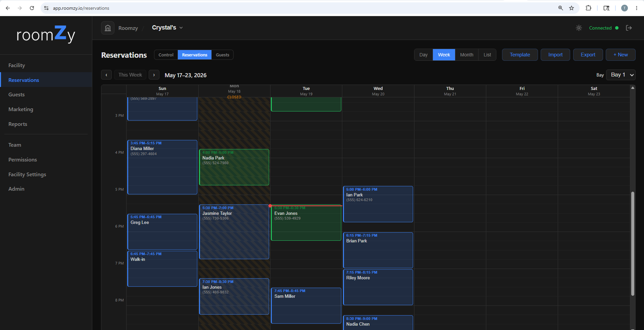Click This Week button
The image size is (644, 330).
130,75
